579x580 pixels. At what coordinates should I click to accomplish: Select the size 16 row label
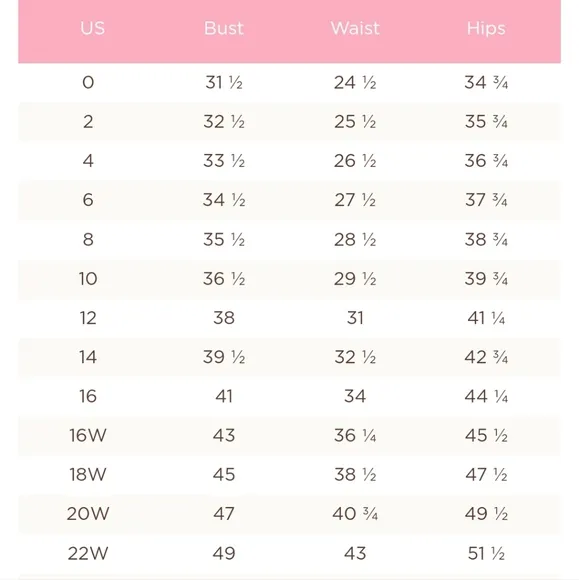[88, 396]
